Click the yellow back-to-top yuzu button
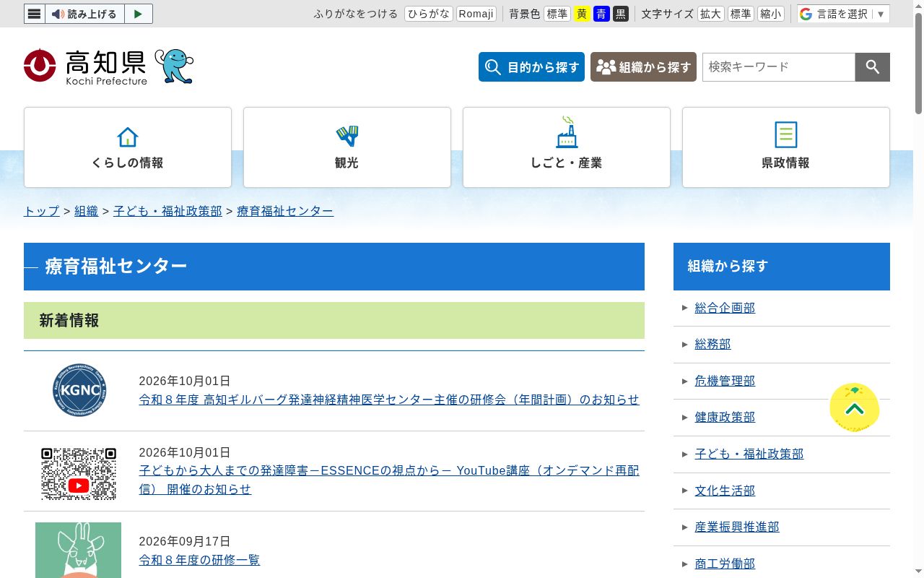 [x=855, y=408]
